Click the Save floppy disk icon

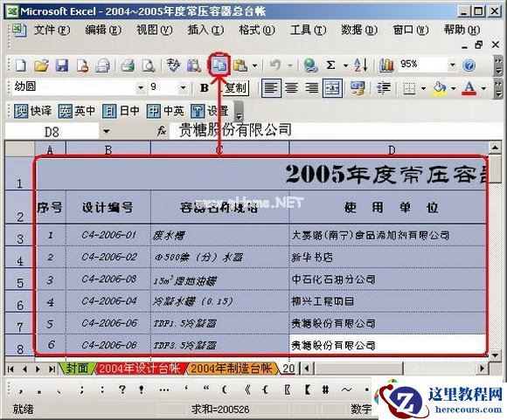coord(61,65)
